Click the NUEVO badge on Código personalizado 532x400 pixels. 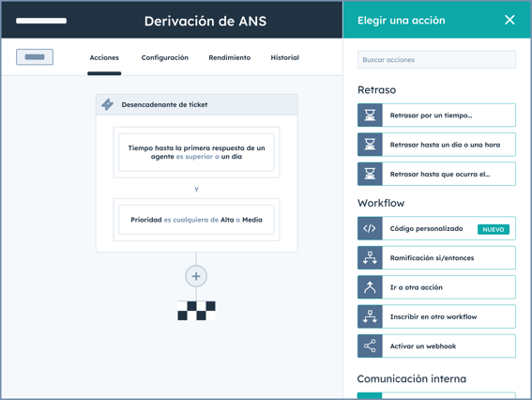pos(494,229)
